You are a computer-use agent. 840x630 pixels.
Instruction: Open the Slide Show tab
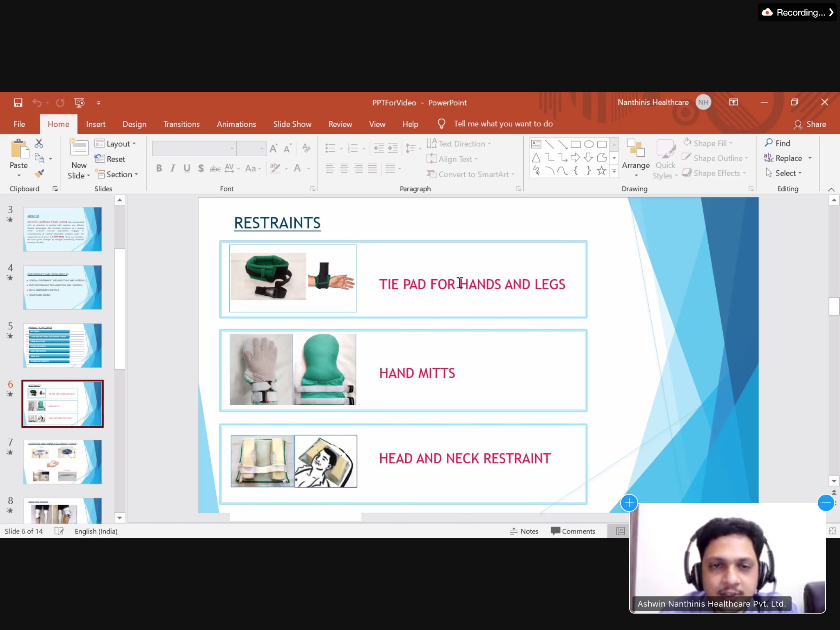tap(292, 124)
